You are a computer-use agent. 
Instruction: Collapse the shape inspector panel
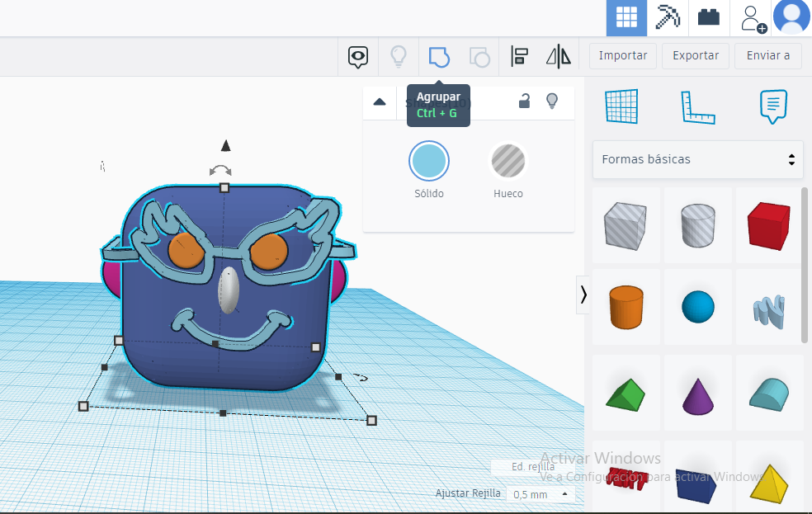coord(380,102)
